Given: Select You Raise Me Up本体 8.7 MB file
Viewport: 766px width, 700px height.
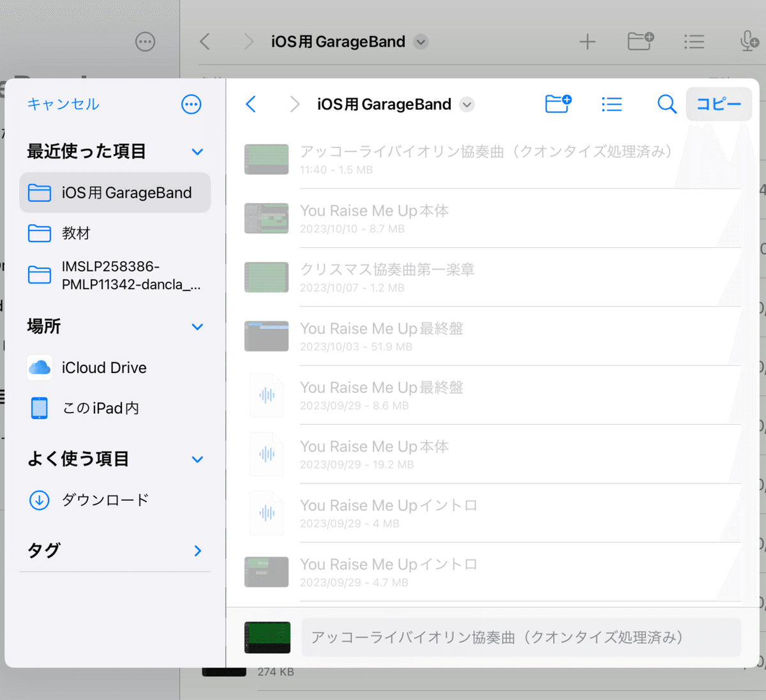Looking at the screenshot, I should tap(492, 218).
